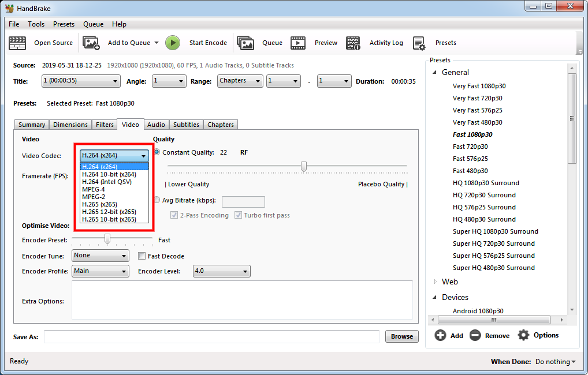Open the Presets menu
The height and width of the screenshot is (375, 588).
tap(64, 24)
